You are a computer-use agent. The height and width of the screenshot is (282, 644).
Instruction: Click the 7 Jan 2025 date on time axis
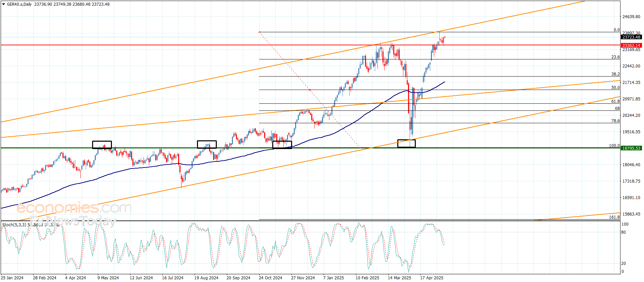(333, 278)
